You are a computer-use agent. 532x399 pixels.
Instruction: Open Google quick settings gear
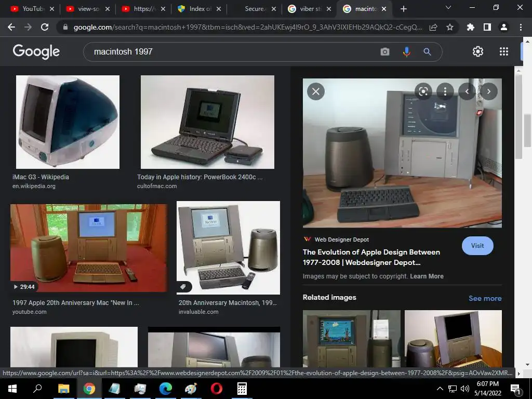478,51
